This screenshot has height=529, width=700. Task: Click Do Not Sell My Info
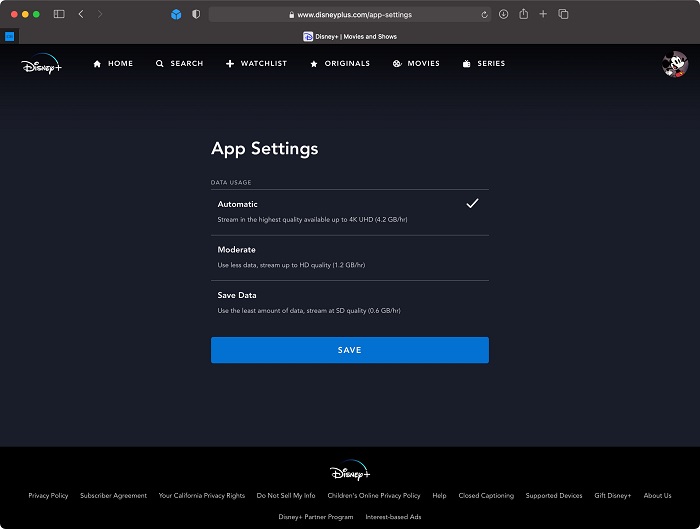point(286,496)
